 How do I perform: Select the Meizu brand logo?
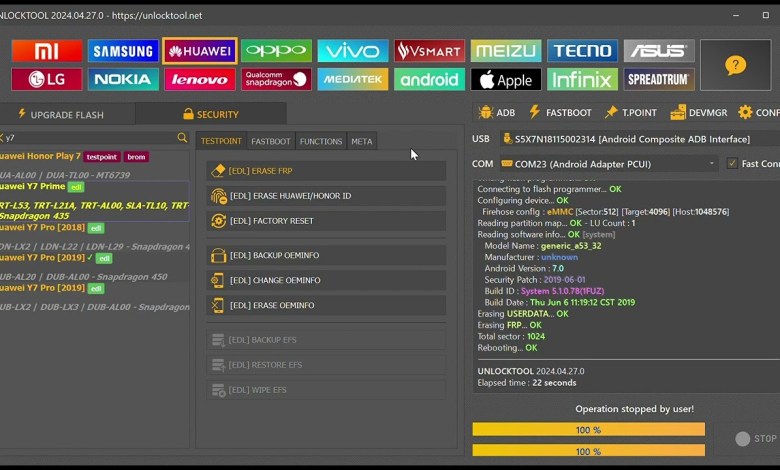(506, 51)
